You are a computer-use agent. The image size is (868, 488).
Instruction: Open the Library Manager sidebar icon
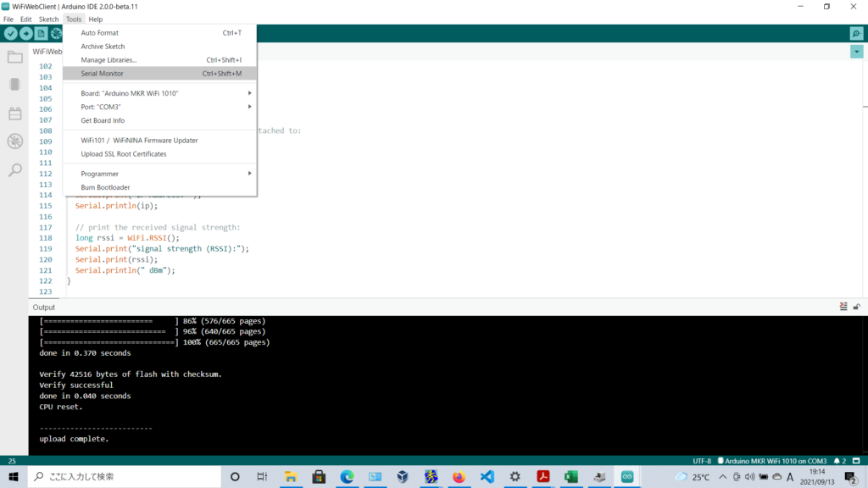[x=15, y=114]
